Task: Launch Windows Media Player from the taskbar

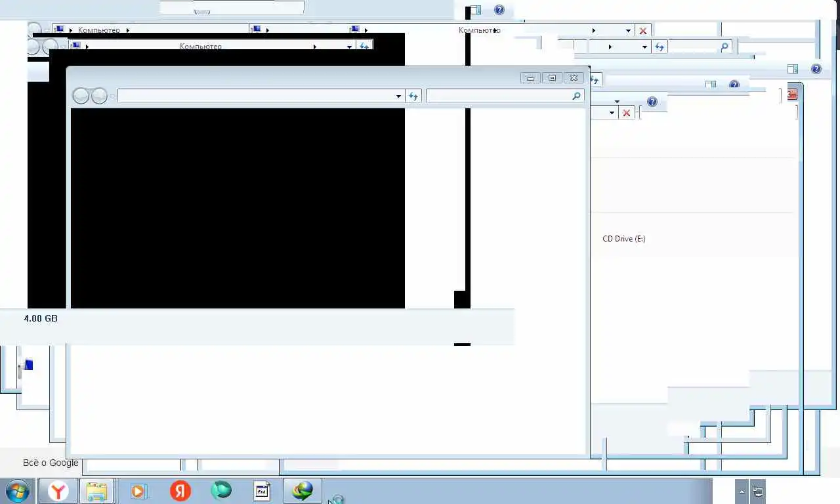Action: 138,491
